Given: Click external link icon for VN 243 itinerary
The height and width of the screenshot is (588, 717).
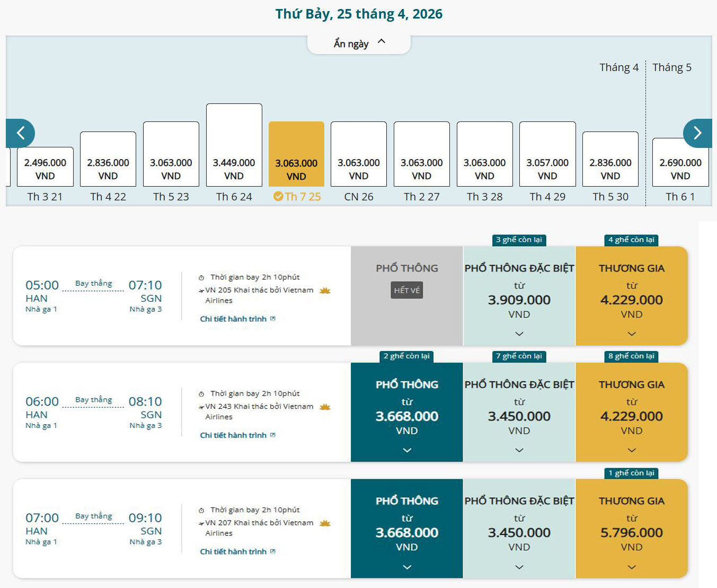Looking at the screenshot, I should [x=273, y=435].
